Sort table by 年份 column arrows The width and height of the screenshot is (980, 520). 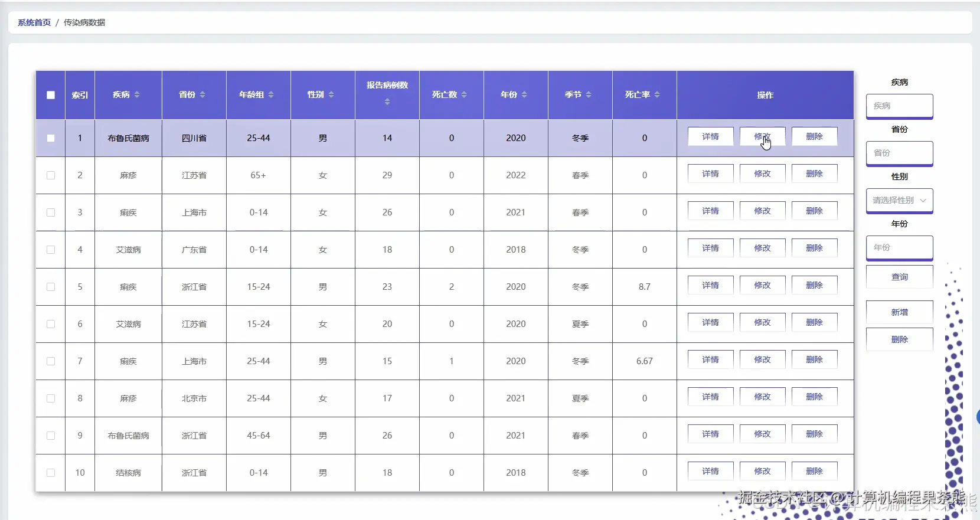pyautogui.click(x=524, y=94)
